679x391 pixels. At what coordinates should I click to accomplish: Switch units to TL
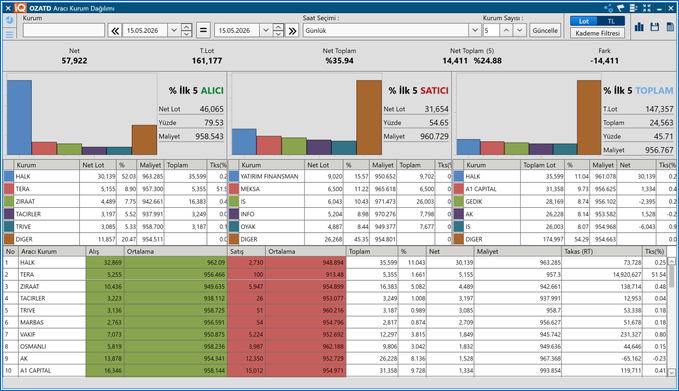611,21
